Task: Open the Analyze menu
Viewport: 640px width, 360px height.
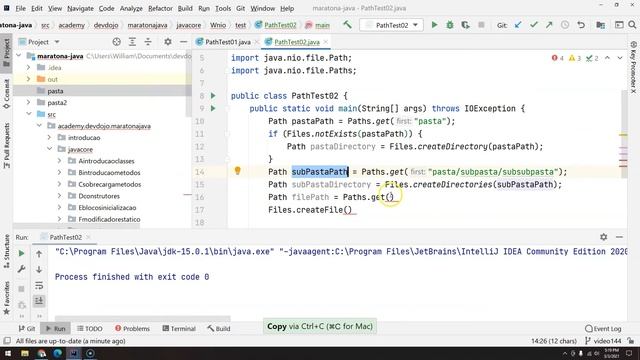Action: point(131,8)
